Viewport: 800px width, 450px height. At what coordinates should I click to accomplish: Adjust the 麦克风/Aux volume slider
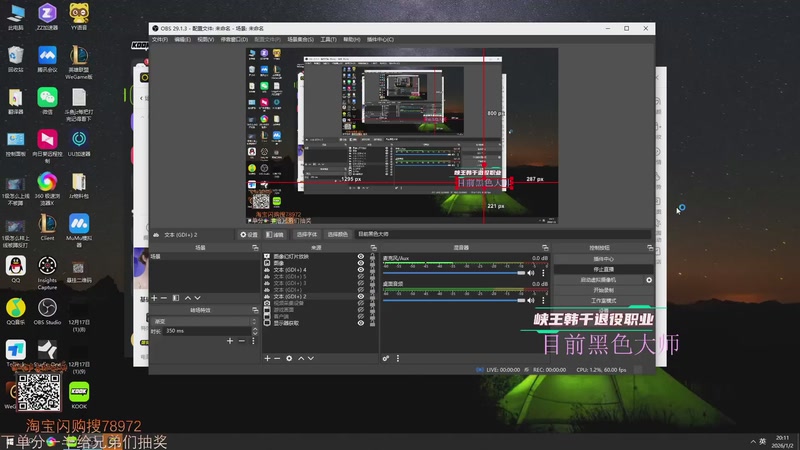point(454,273)
